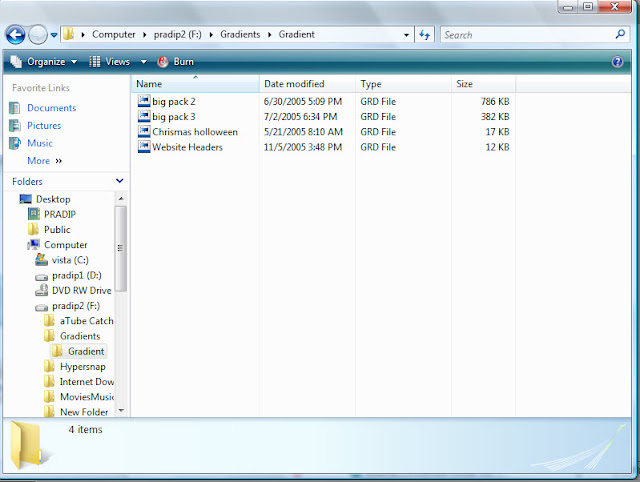Click the folder icon in address bar
Screen dimensions: 640x482
tap(69, 34)
